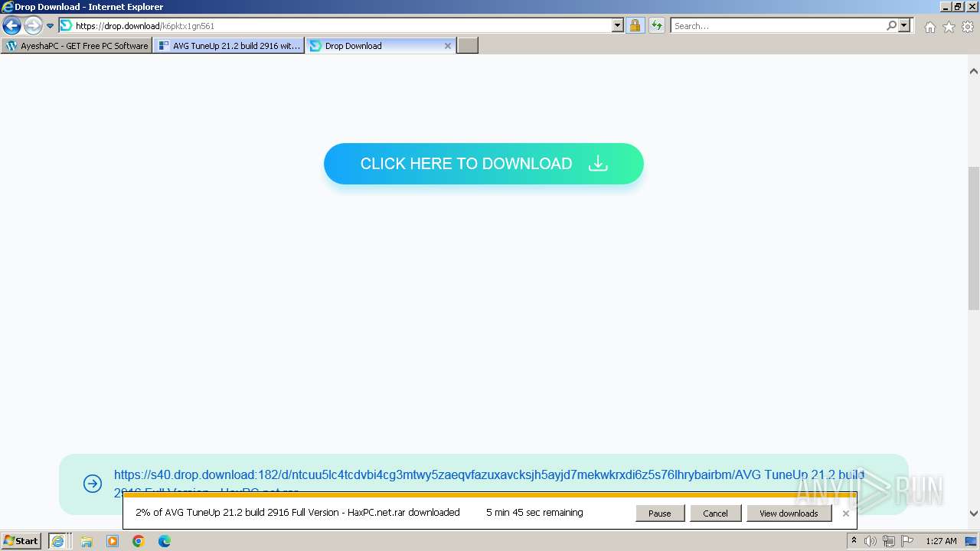Open the search provider dropdown arrow

[904, 25]
